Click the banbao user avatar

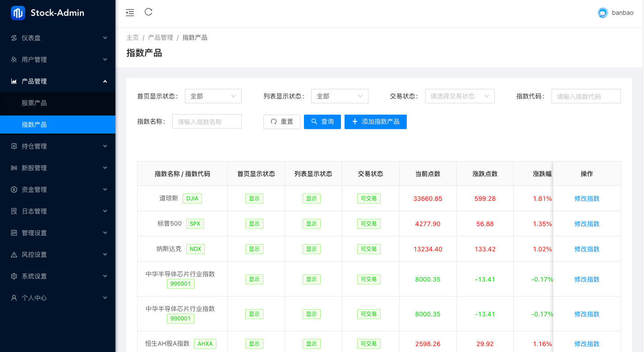click(x=603, y=13)
